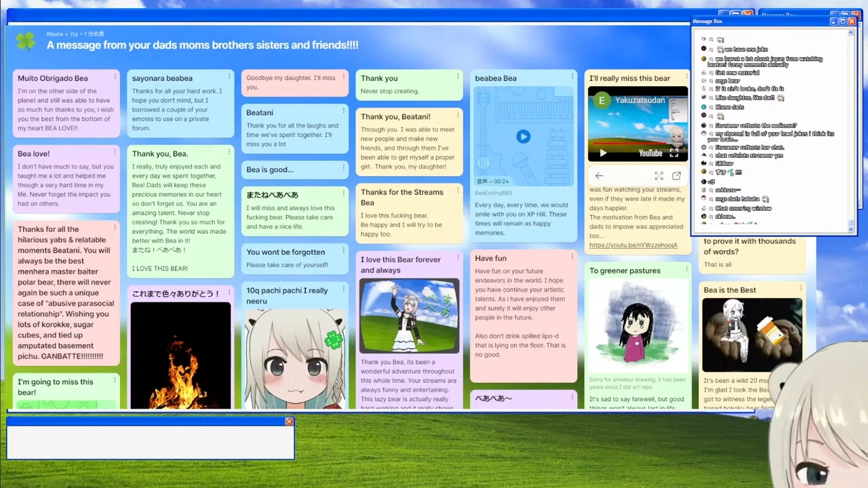The height and width of the screenshot is (488, 868).
Task: Open menu on Thanks for all the hilarious yabs card
Action: pos(115,227)
